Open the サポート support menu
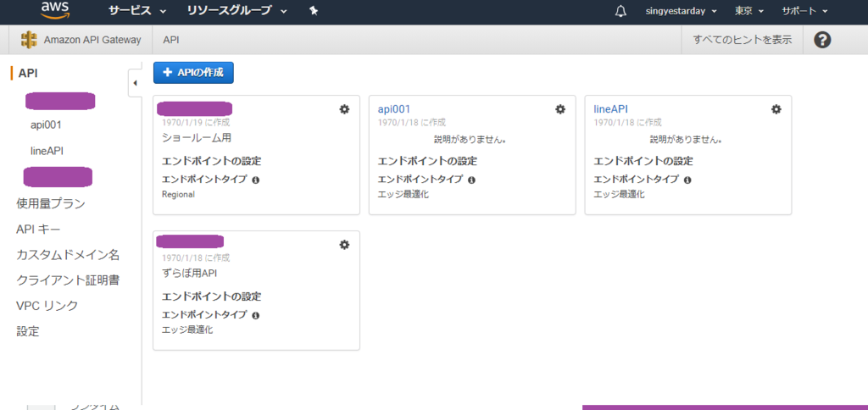This screenshot has width=868, height=410. coord(804,11)
